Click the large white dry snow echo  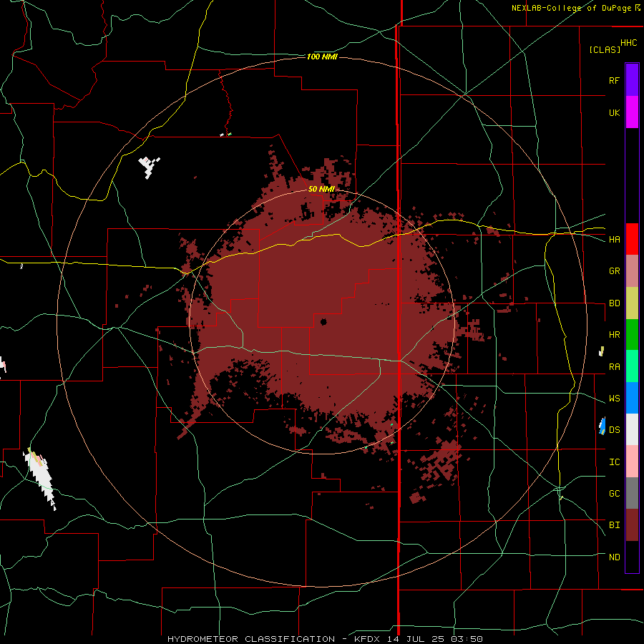[x=40, y=478]
